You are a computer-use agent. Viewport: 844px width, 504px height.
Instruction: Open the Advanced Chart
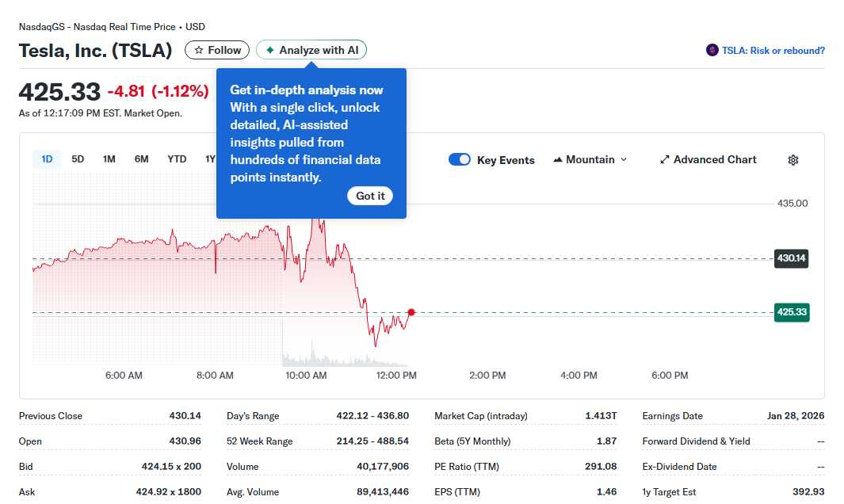708,159
